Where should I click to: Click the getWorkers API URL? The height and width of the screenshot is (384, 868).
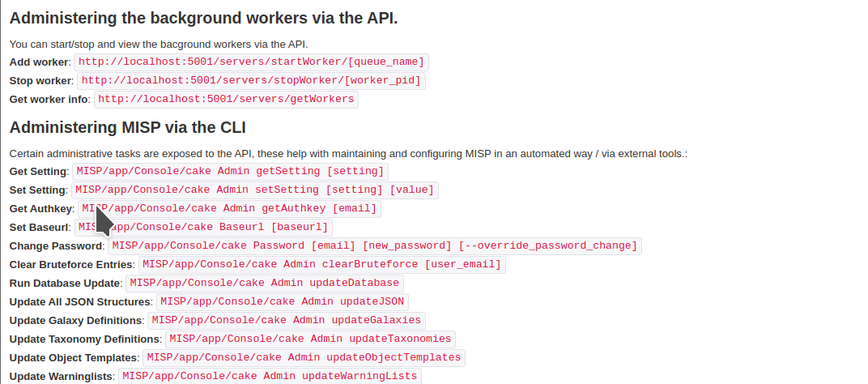point(226,100)
